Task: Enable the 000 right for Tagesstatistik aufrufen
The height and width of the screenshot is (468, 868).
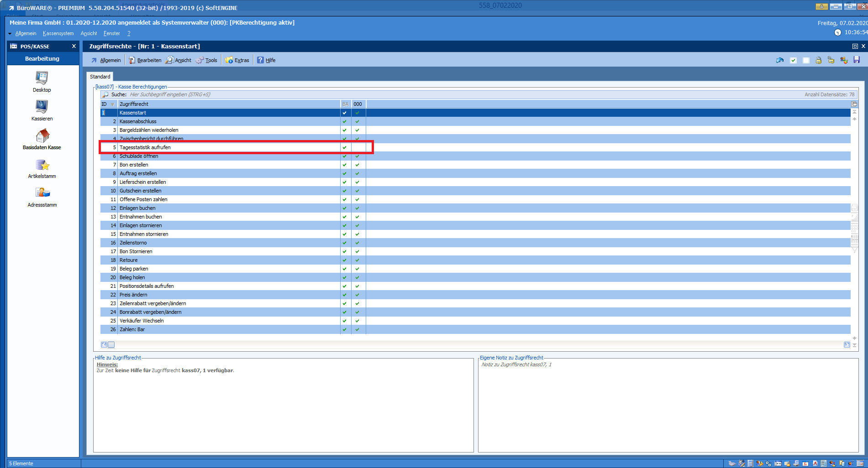Action: 358,147
